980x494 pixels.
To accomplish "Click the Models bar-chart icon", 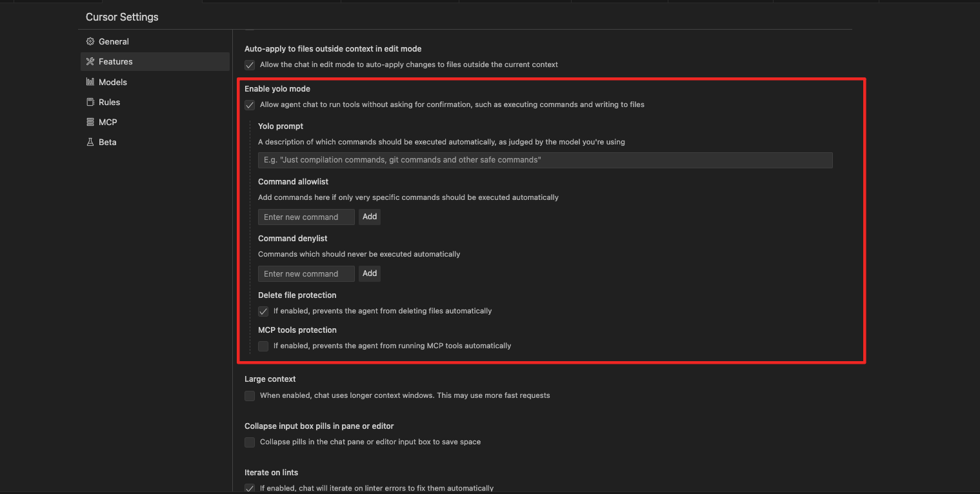I will [x=90, y=82].
